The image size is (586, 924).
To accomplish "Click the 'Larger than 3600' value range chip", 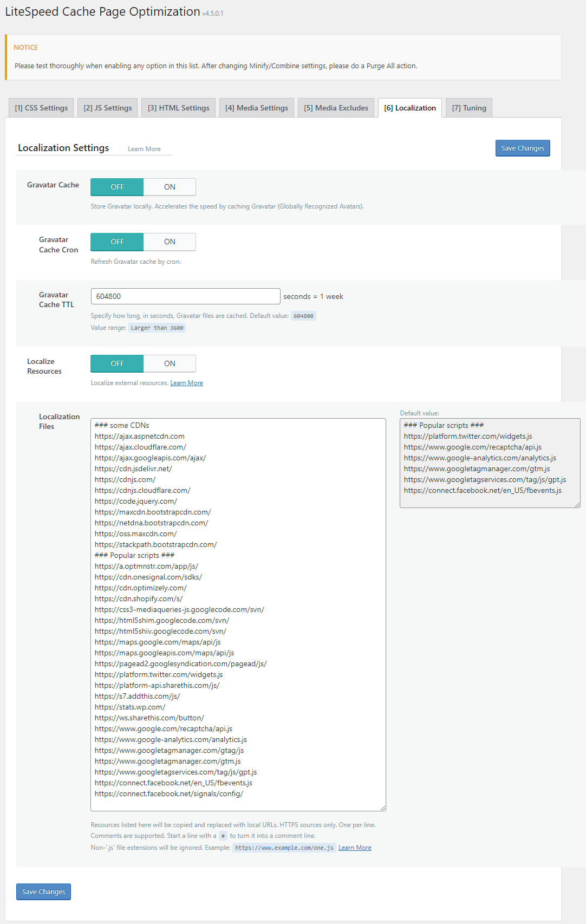I will point(157,328).
